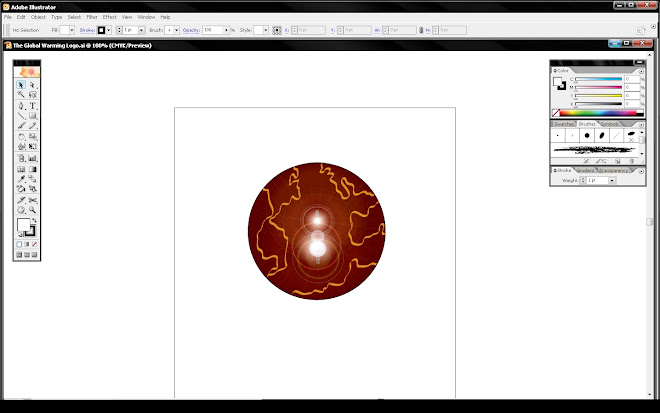The width and height of the screenshot is (660, 413).
Task: Swap fill and stroke in toolbox
Action: point(34,221)
